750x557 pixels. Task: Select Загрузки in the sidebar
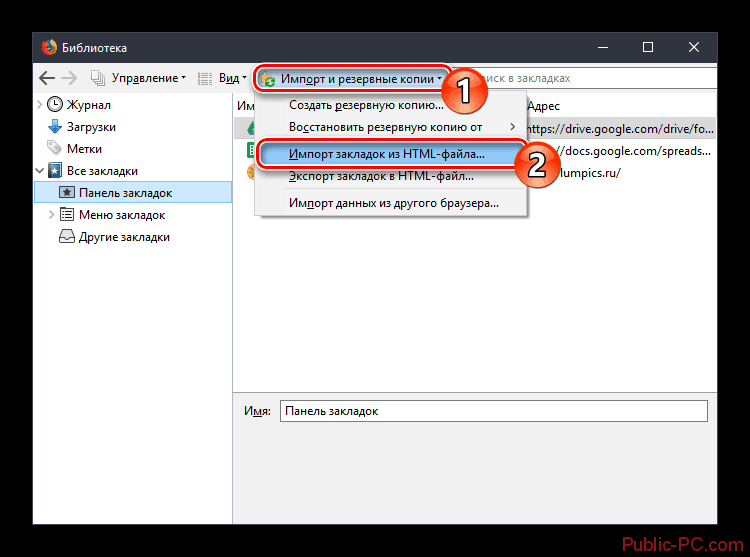(91, 127)
